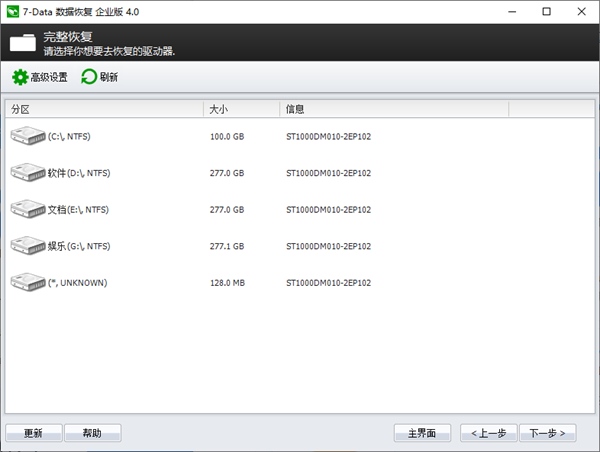Sort by 信息 column header
This screenshot has width=600, height=452.
point(394,109)
